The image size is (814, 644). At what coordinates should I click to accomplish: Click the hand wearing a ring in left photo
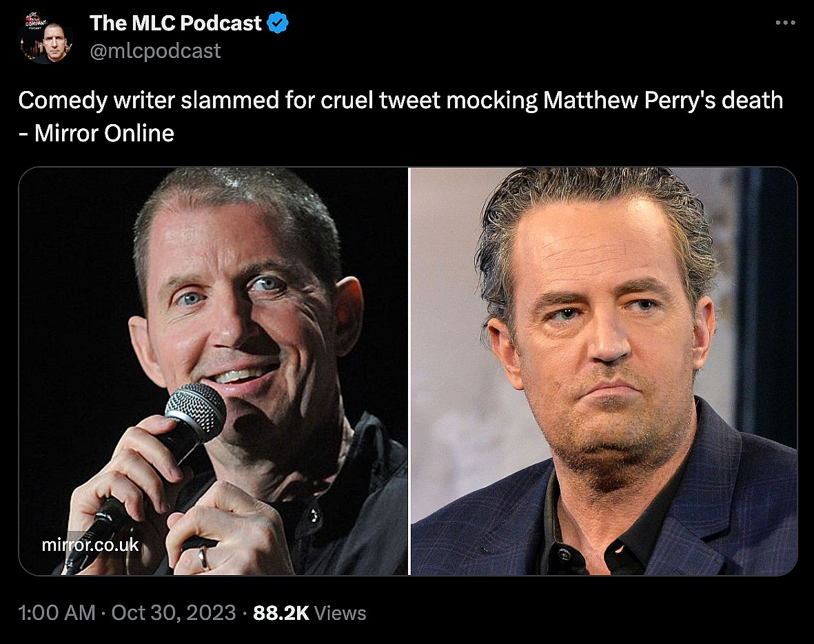pos(214,538)
